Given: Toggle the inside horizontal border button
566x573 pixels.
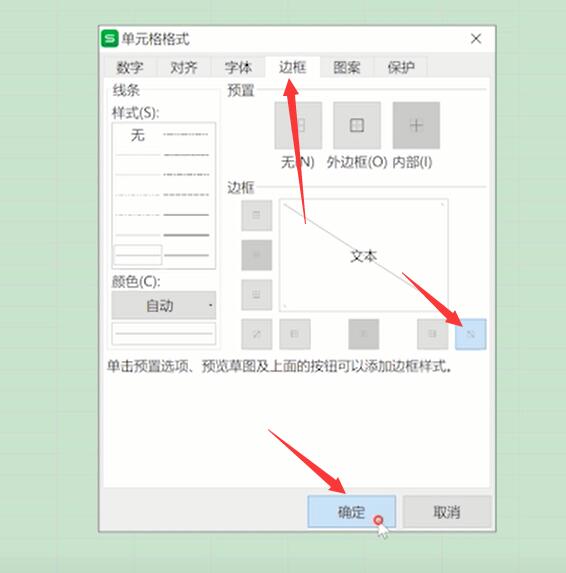Looking at the screenshot, I should (257, 255).
